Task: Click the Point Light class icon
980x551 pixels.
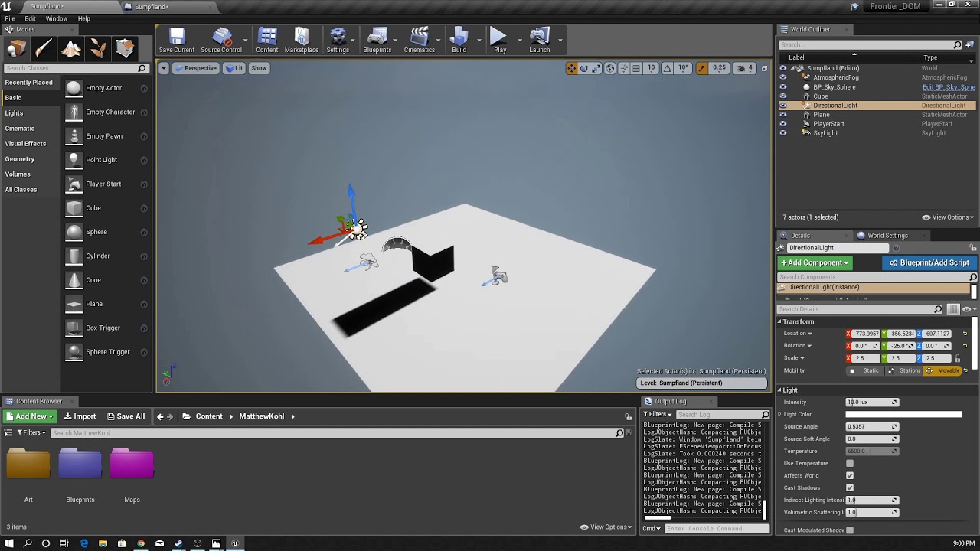Action: tap(73, 160)
